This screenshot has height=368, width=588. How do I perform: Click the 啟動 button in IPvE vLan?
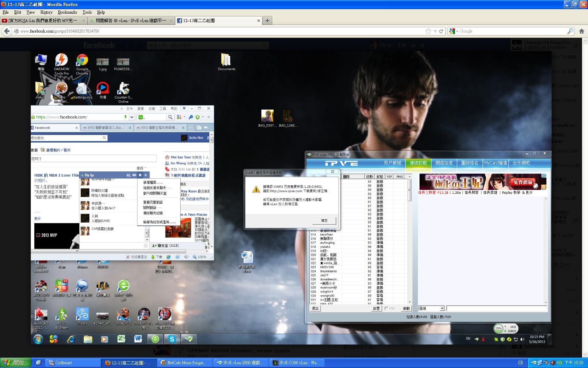coord(406,308)
